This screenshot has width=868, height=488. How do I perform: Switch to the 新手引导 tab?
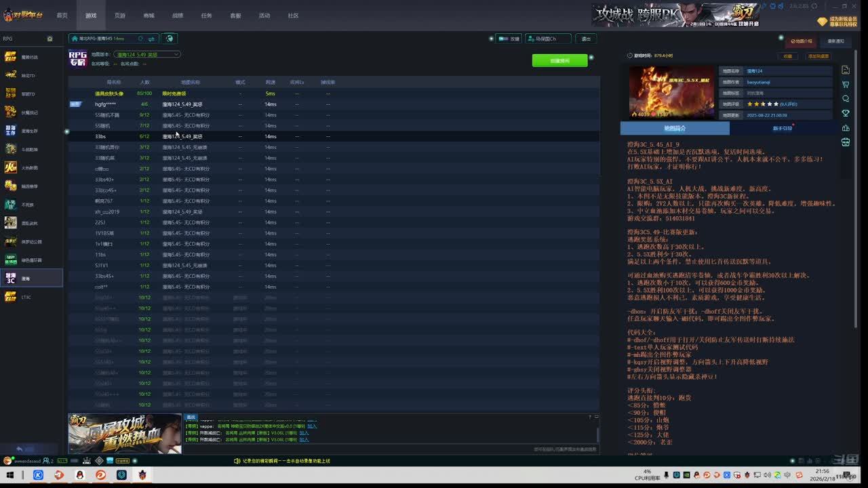click(783, 128)
